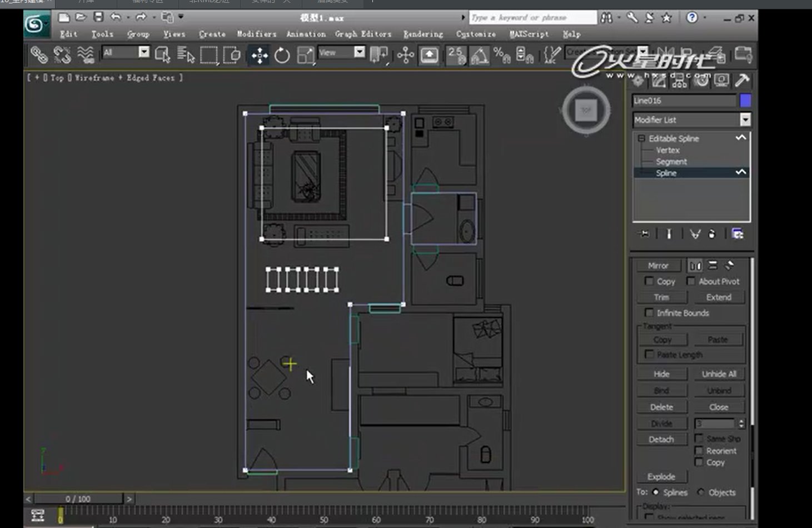Open the selection filter All dropdown

click(144, 52)
